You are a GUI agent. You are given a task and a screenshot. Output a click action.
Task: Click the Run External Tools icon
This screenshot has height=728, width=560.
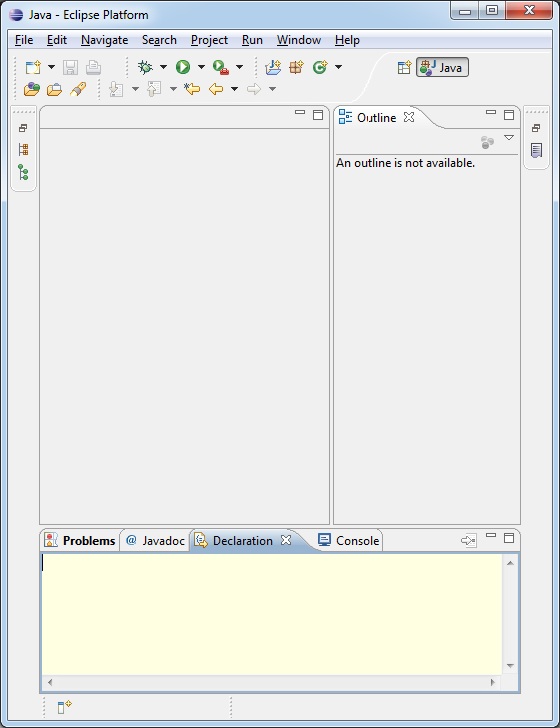coord(221,67)
